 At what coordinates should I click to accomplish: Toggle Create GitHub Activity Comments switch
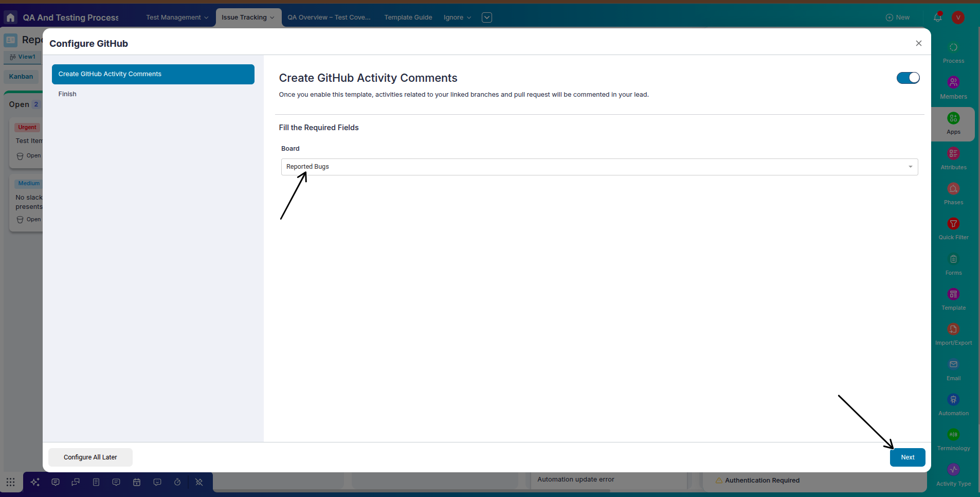pos(908,78)
